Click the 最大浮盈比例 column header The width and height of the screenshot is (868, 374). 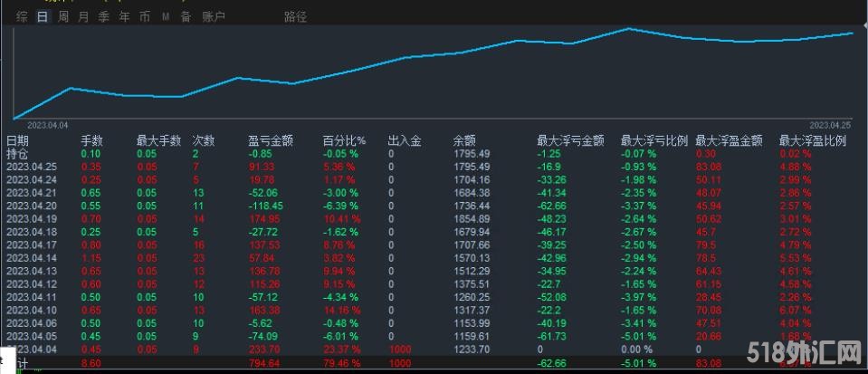tap(813, 140)
